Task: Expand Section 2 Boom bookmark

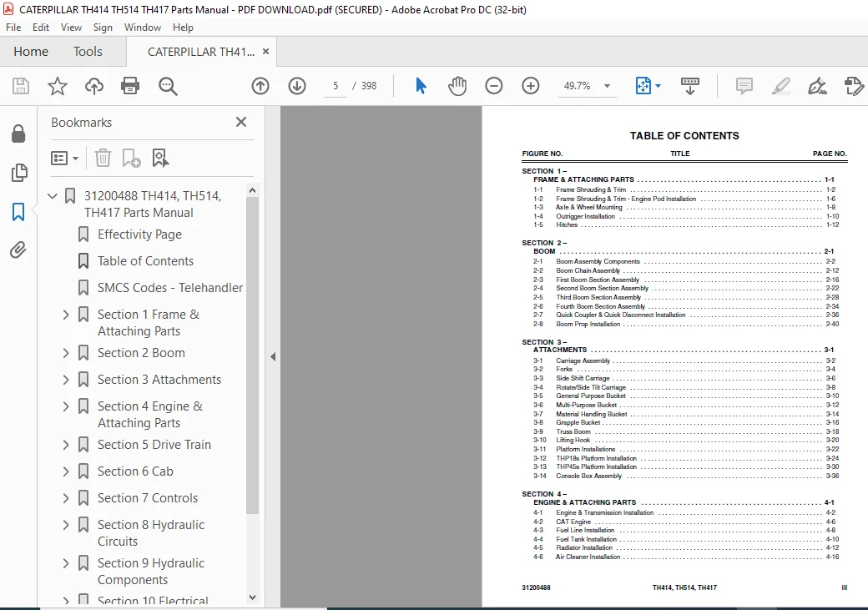Action: click(66, 353)
